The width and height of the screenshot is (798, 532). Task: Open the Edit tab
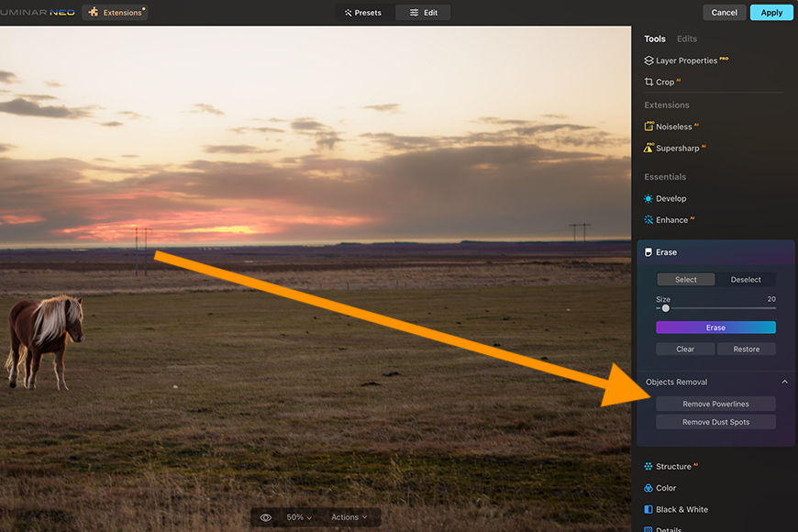coord(424,13)
